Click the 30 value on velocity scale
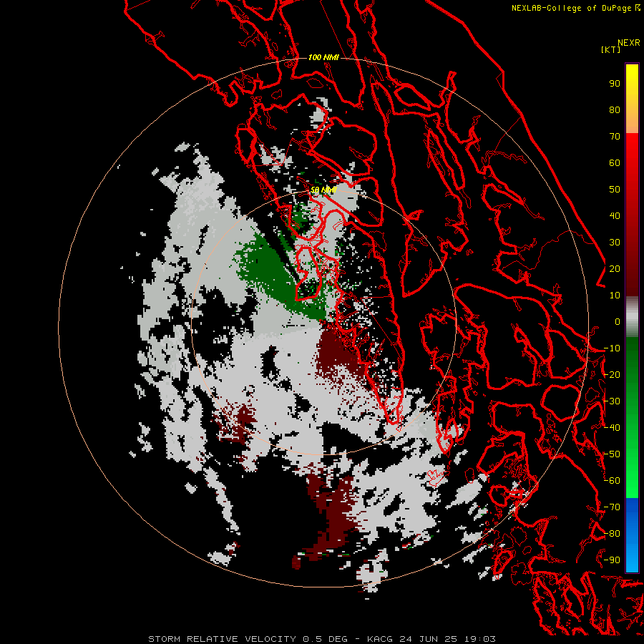The width and height of the screenshot is (644, 644). click(615, 243)
